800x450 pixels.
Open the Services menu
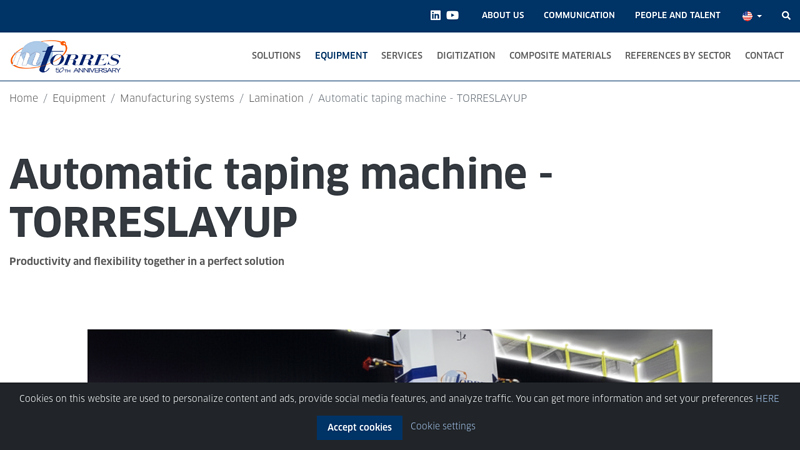point(402,56)
